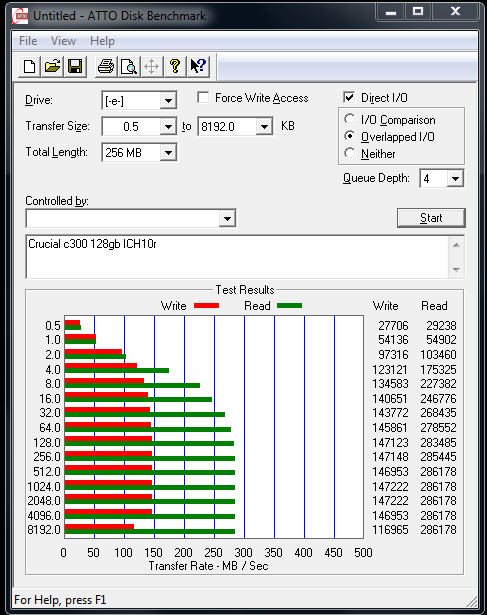Image resolution: width=487 pixels, height=615 pixels.
Task: Choose the Neither radio option
Action: tap(349, 153)
